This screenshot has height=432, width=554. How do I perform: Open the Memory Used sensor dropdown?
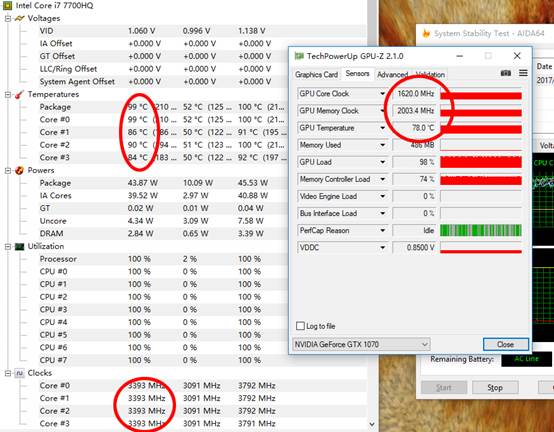click(x=382, y=145)
